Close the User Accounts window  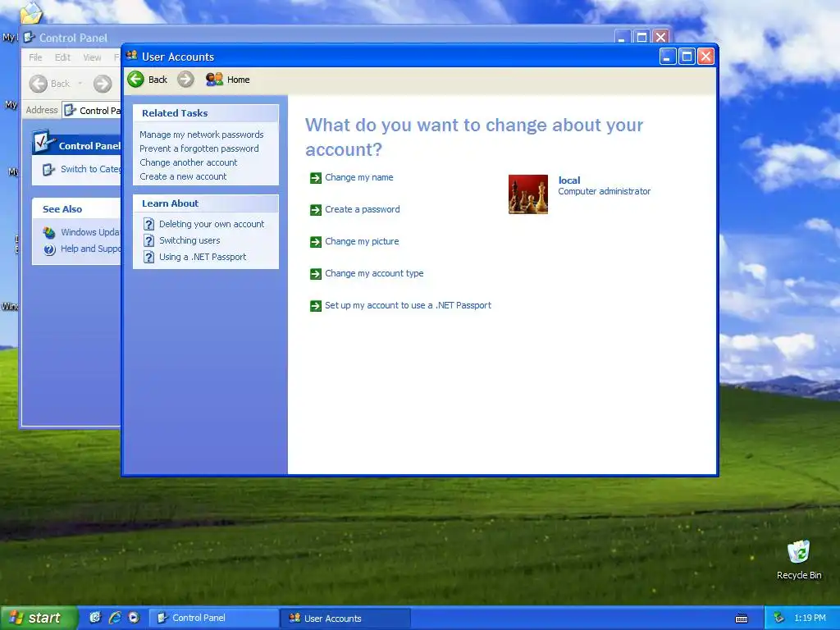point(706,57)
